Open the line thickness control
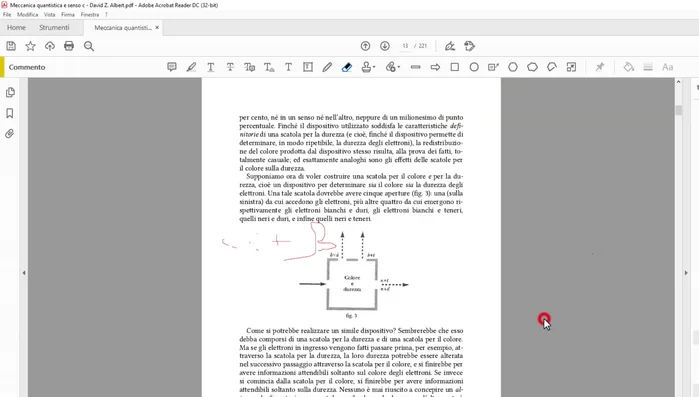Viewport: 699px width, 397px height. (648, 67)
